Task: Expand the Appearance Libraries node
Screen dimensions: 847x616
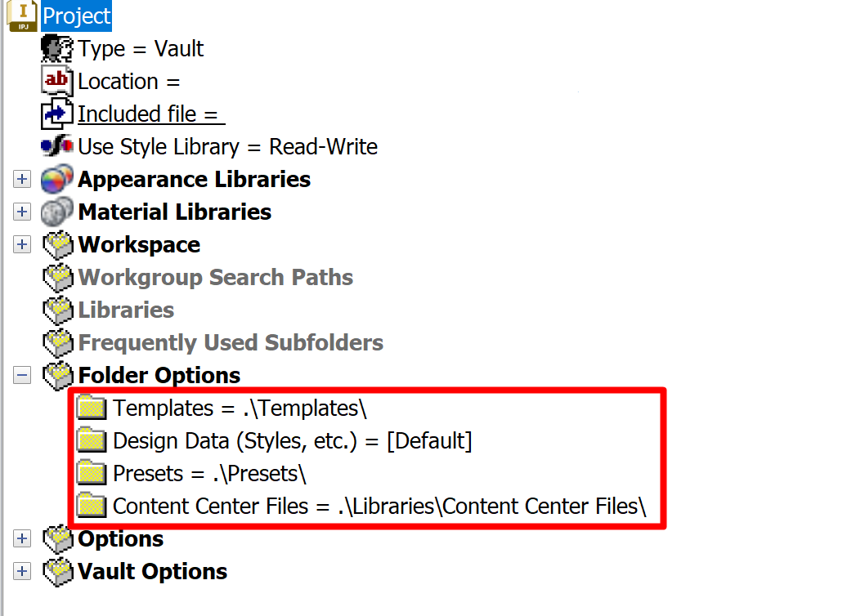Action: point(21,179)
